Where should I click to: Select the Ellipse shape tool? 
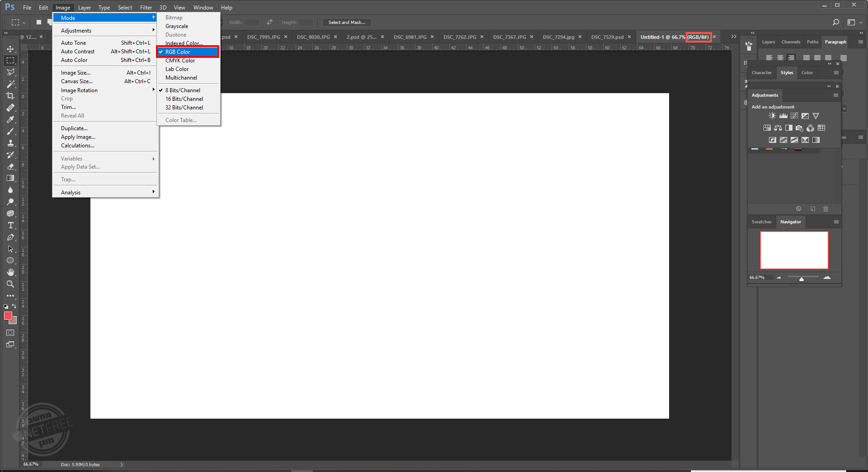click(10, 260)
